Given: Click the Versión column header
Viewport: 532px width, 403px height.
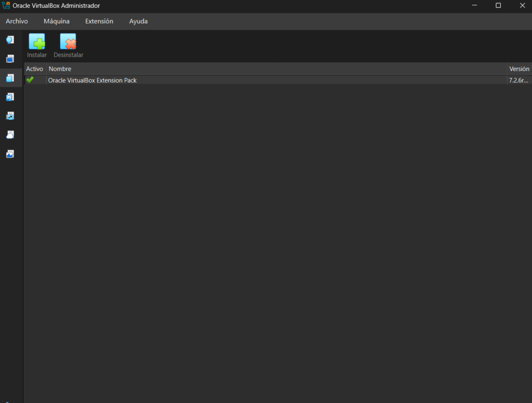Looking at the screenshot, I should [x=518, y=69].
